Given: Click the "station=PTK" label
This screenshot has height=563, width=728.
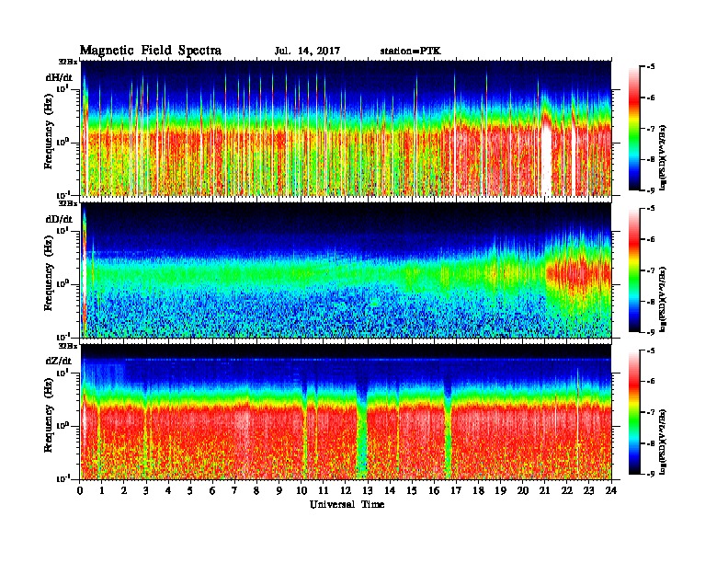Looking at the screenshot, I should (x=411, y=52).
